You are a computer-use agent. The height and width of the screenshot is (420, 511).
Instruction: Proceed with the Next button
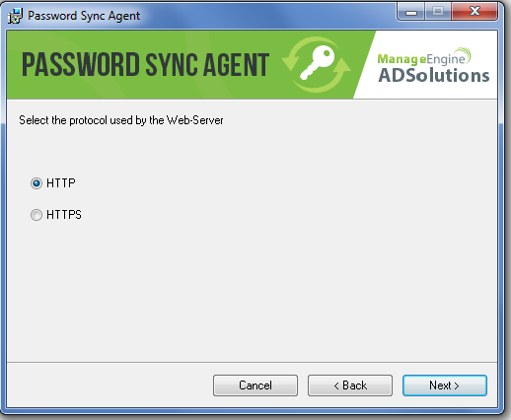click(445, 385)
